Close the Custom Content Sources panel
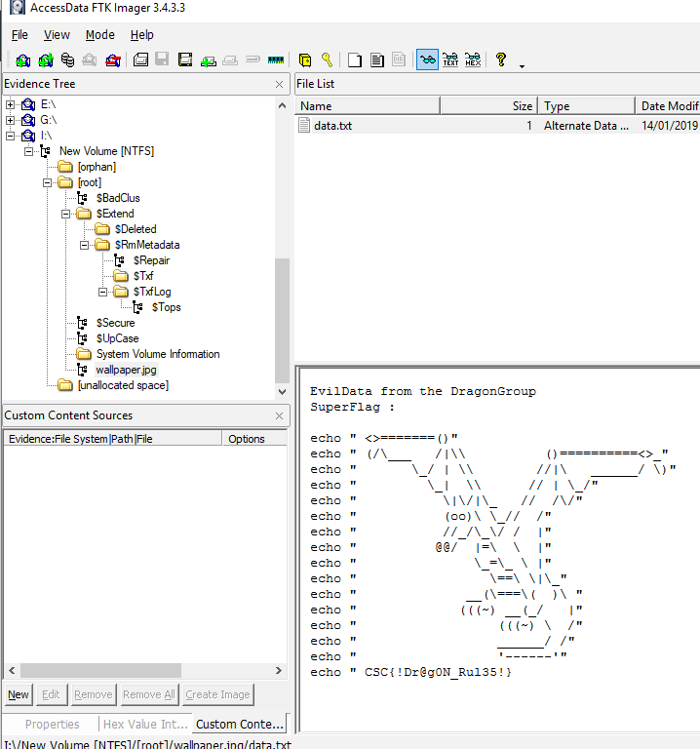 click(280, 416)
